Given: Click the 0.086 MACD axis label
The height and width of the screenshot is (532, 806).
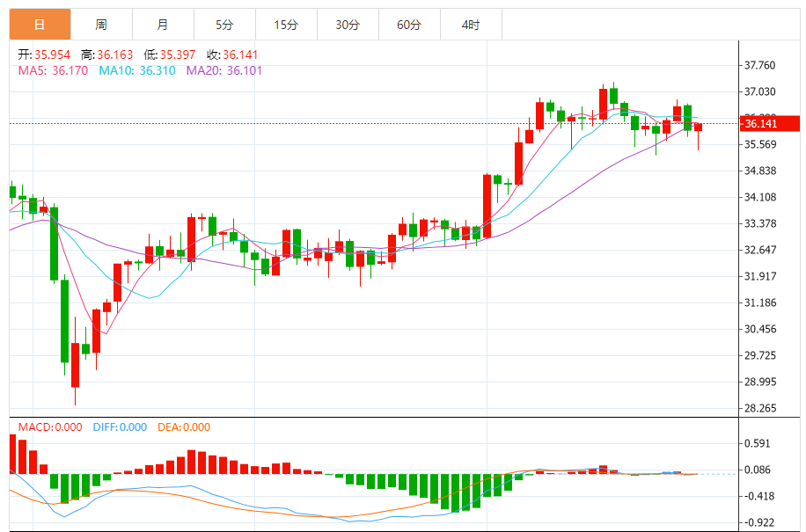Looking at the screenshot, I should pyautogui.click(x=758, y=470).
